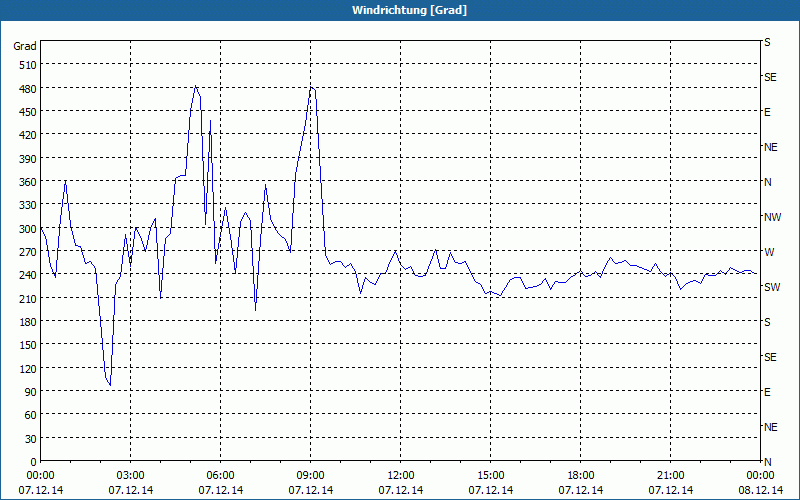Select the SW compass label
This screenshot has height=500, width=800.
pos(772,287)
